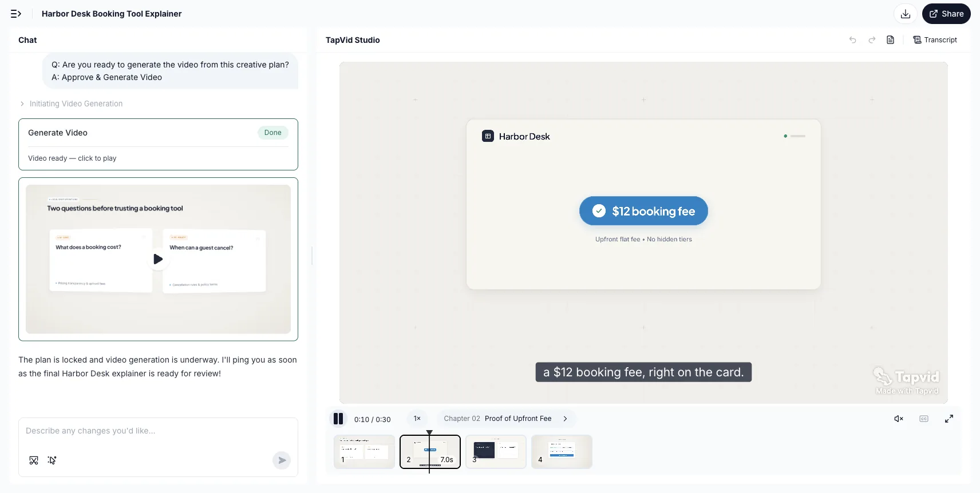Click the Harbor Desk Booking Tool Explainer title
Screen dimensions: 980x493
[112, 14]
